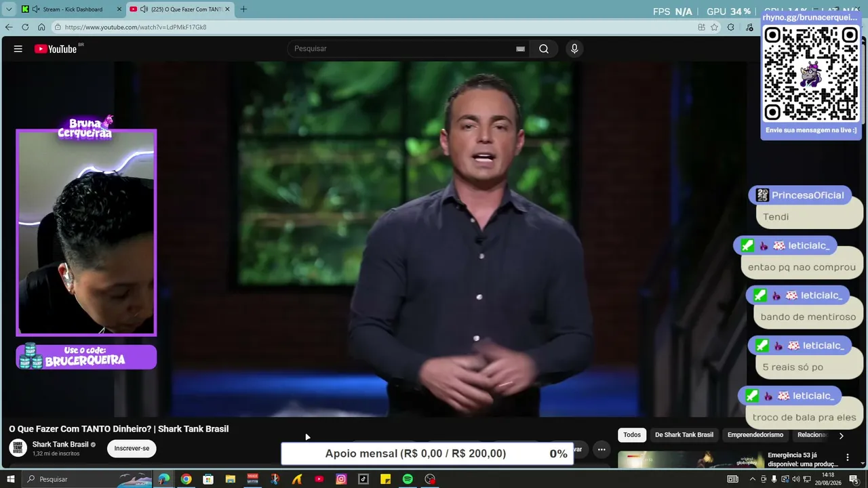The height and width of the screenshot is (488, 868).
Task: Subscribe with the Inscrever-se button
Action: (132, 448)
